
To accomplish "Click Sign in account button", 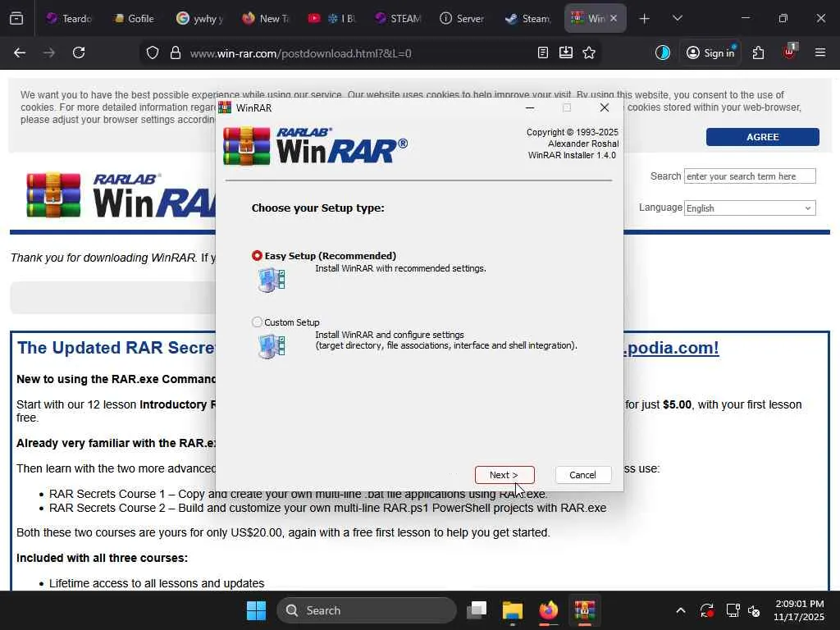I will click(x=710, y=53).
